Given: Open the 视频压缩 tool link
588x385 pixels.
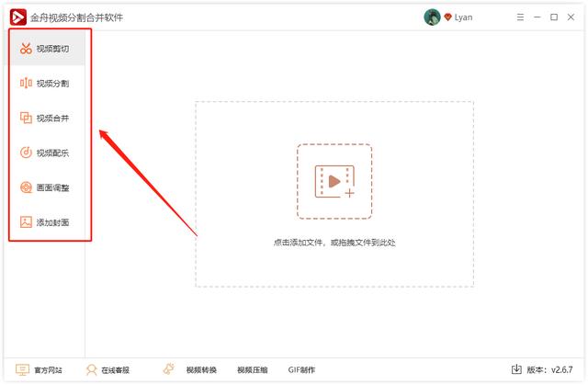Looking at the screenshot, I should pos(253,370).
